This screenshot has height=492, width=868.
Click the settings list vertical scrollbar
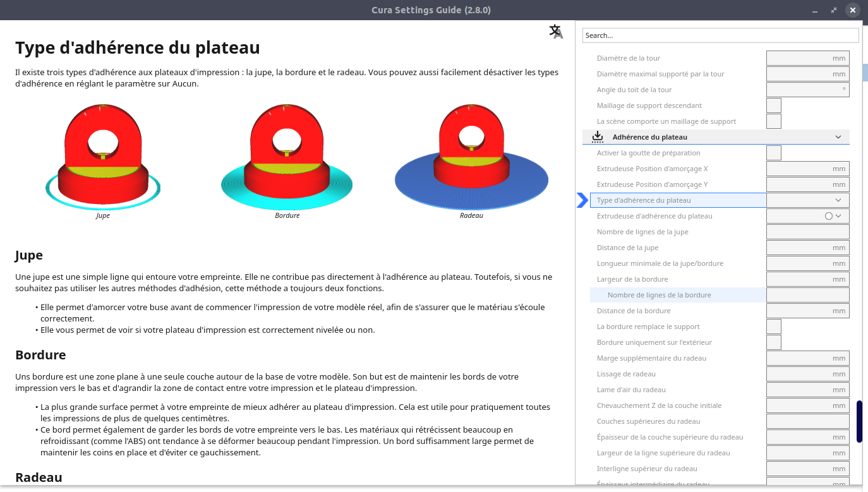coord(859,421)
